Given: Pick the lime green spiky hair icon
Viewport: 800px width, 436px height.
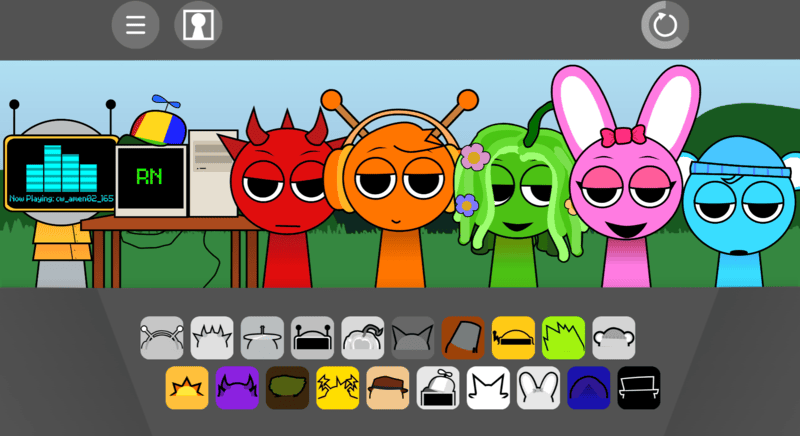Looking at the screenshot, I should point(563,338).
